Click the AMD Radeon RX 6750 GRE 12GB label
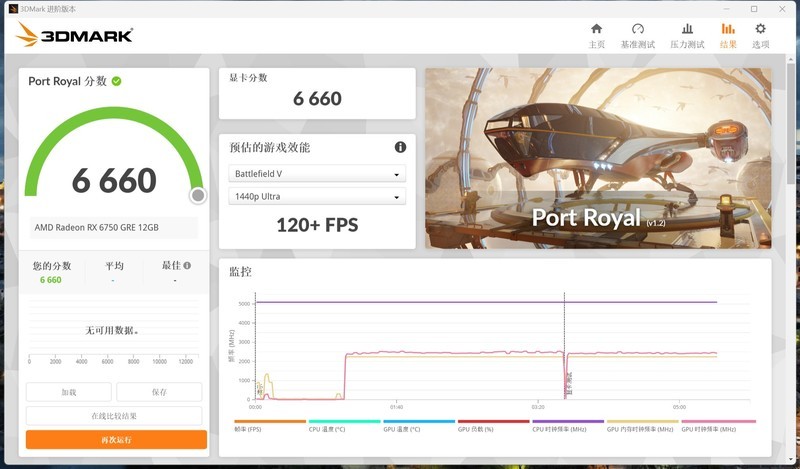This screenshot has width=800, height=469. click(x=96, y=228)
